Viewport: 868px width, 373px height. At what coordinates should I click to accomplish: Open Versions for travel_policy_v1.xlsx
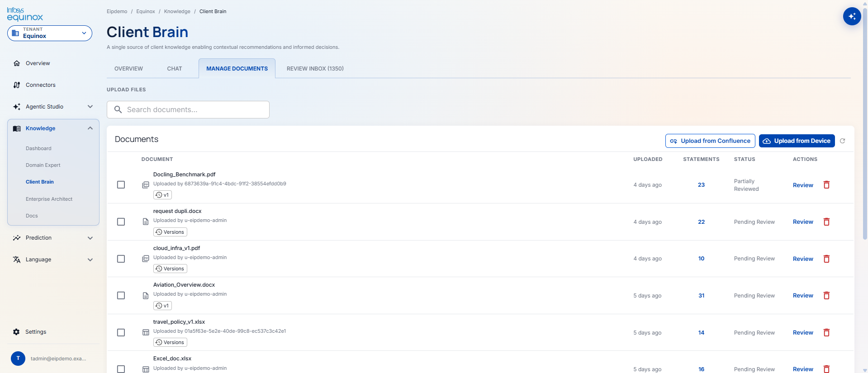click(170, 342)
